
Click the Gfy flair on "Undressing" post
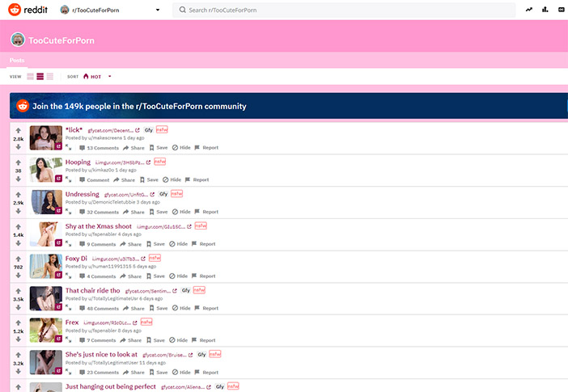[163, 194]
